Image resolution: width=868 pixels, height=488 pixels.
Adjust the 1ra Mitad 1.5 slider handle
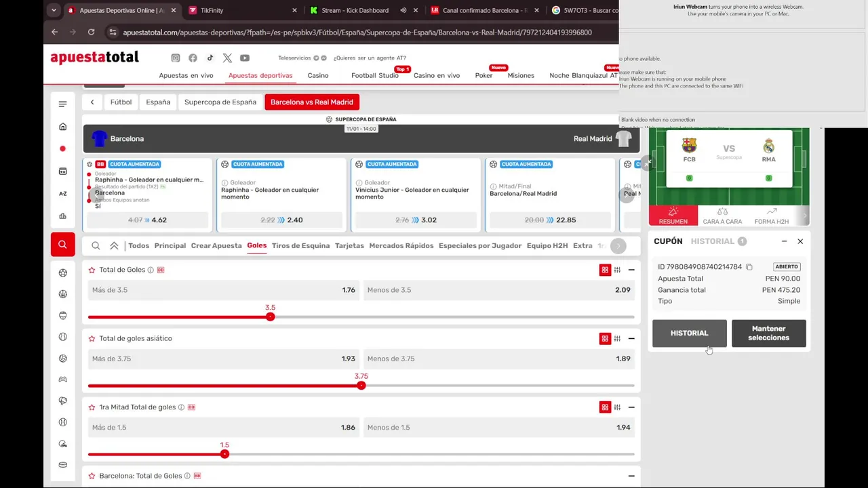224,454
